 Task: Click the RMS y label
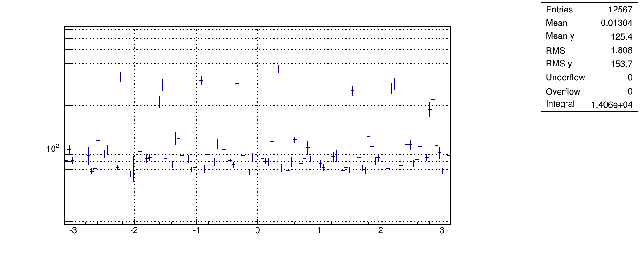tap(559, 64)
